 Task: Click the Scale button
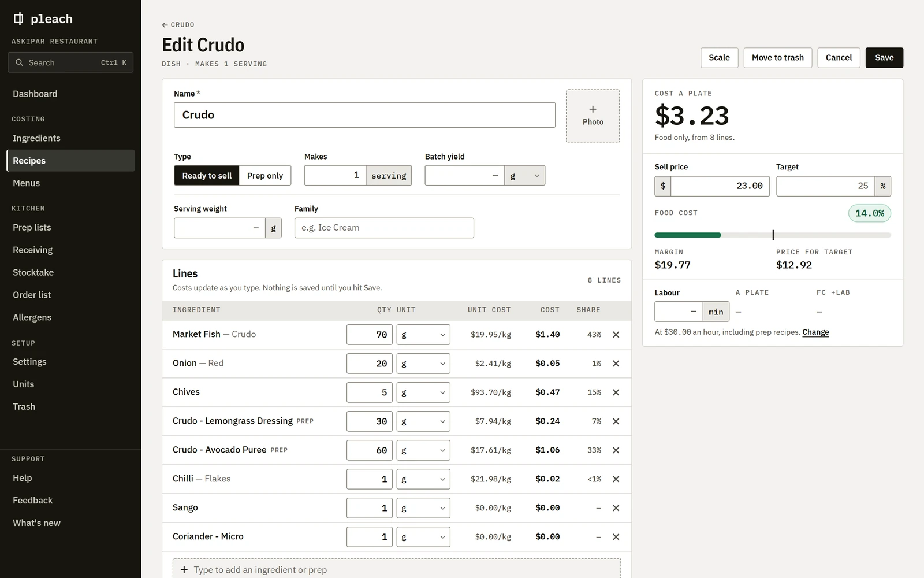(x=719, y=58)
